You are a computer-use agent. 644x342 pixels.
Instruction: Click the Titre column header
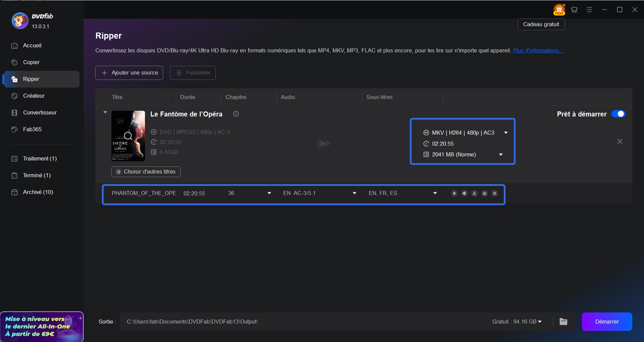(117, 97)
